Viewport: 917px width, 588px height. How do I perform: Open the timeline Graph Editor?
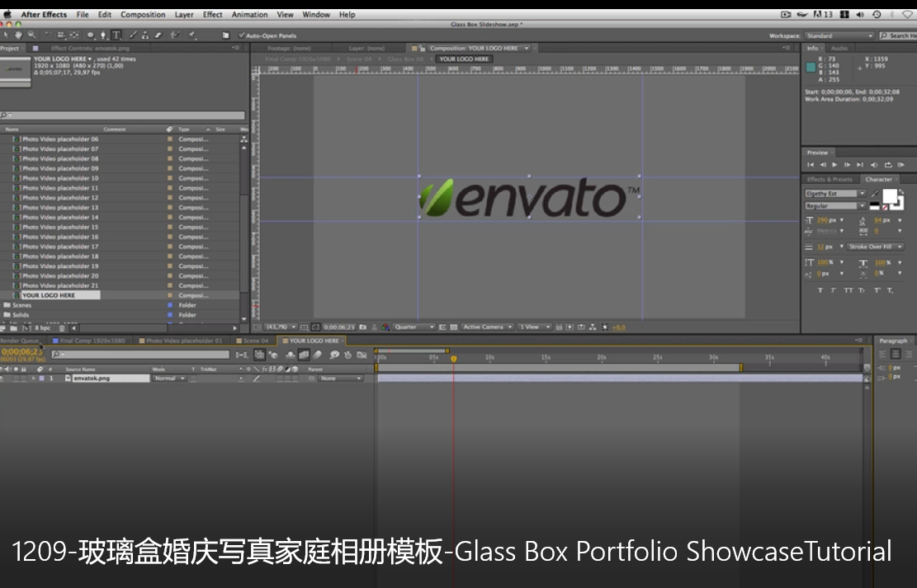pos(362,355)
